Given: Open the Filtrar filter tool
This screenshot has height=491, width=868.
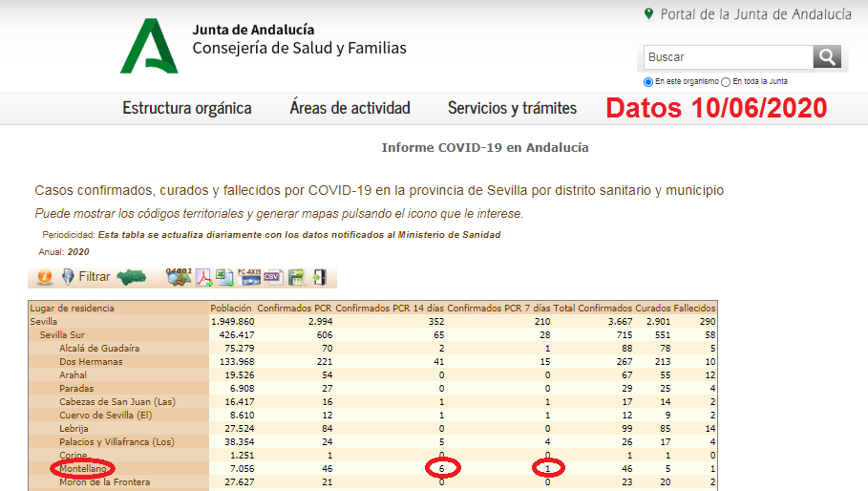Looking at the screenshot, I should (86, 277).
